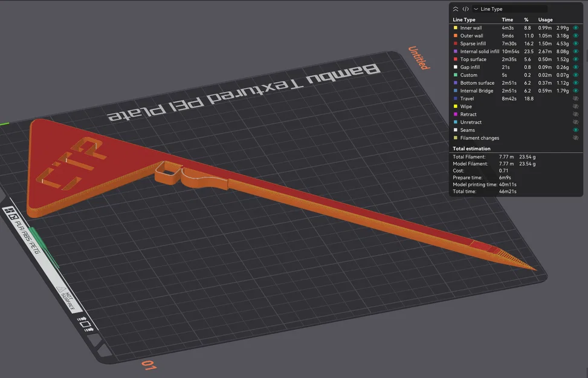Click the Sparse infill usage 4.53g

point(563,44)
